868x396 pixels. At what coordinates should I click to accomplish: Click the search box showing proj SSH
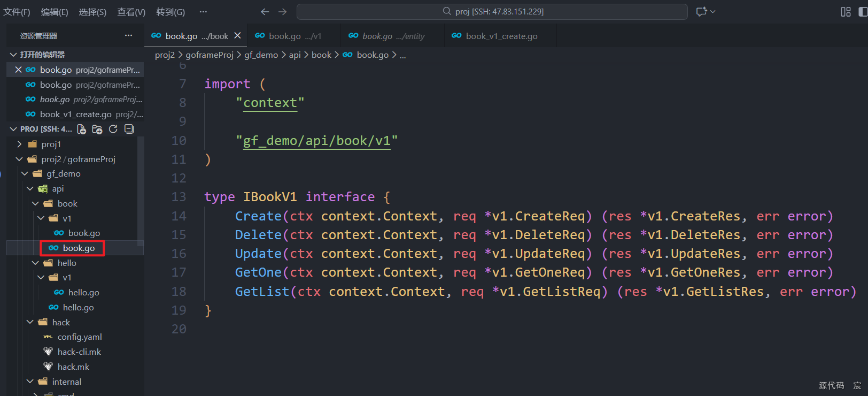[492, 12]
